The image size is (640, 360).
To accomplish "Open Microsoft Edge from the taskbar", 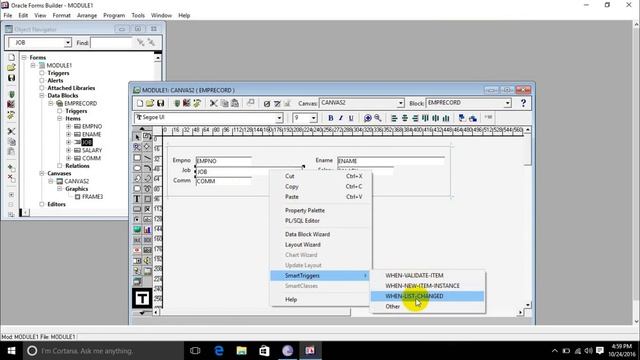I will click(x=219, y=351).
